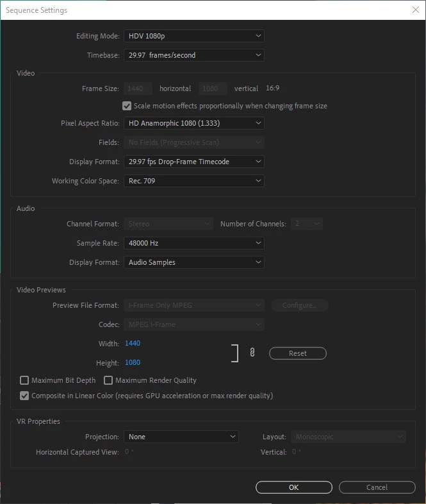Click the Cancel button
Image resolution: width=426 pixels, height=504 pixels.
click(377, 487)
